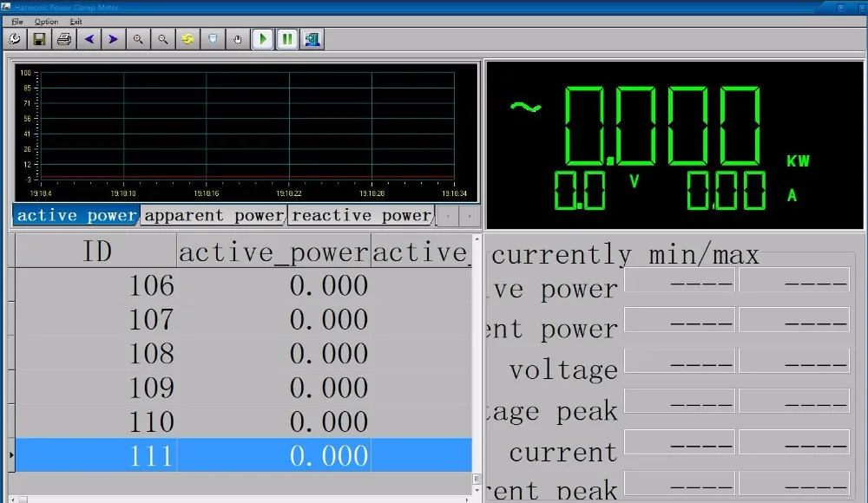Pause measurement with the green pause button
The image size is (868, 503).
click(x=287, y=39)
